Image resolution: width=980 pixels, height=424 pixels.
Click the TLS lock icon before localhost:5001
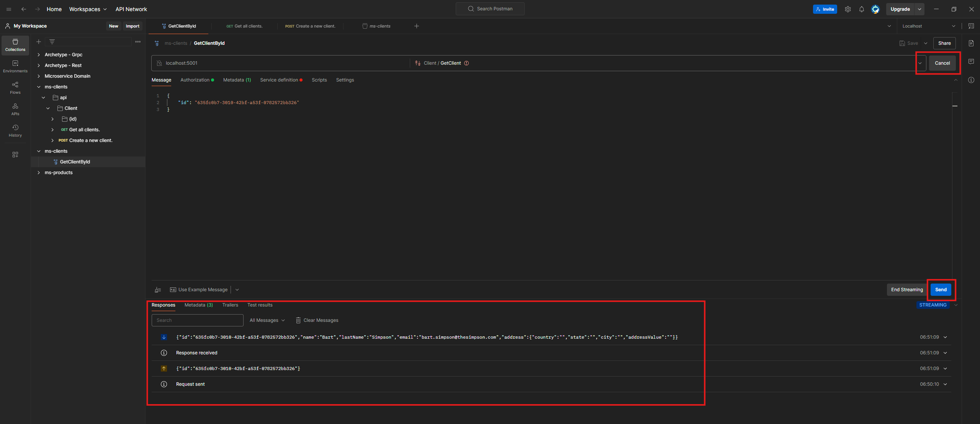tap(159, 63)
